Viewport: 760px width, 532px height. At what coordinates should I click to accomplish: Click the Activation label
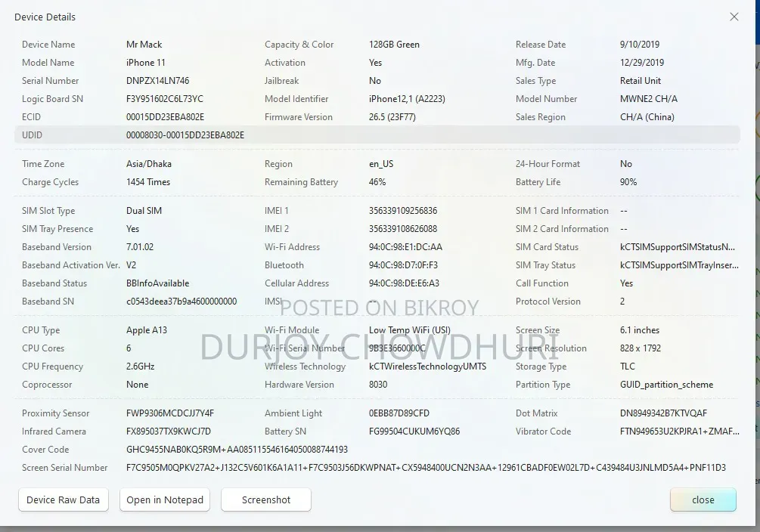tap(285, 63)
